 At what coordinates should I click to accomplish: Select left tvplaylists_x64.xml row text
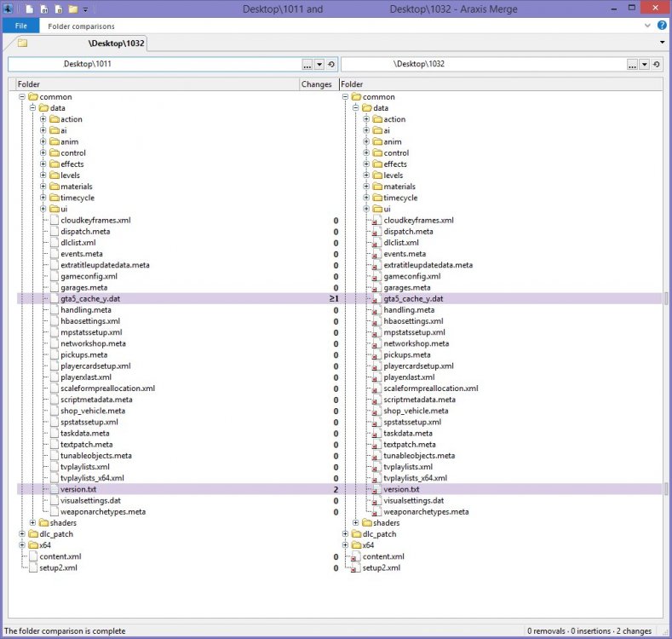(92, 478)
